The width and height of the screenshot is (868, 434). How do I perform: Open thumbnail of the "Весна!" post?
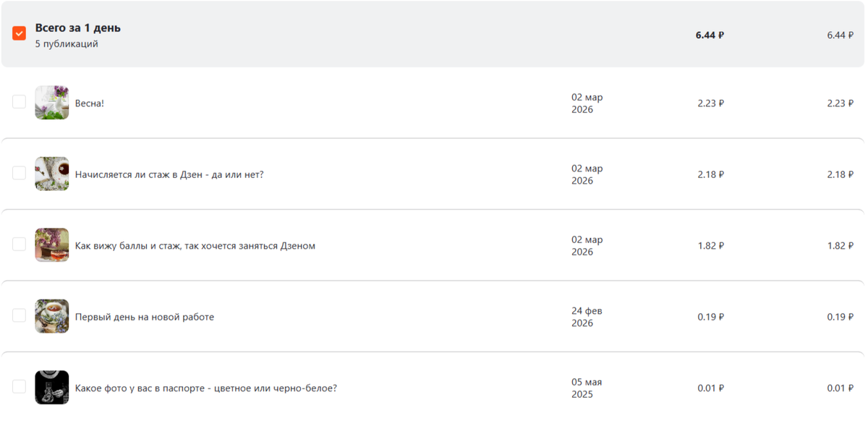(52, 103)
